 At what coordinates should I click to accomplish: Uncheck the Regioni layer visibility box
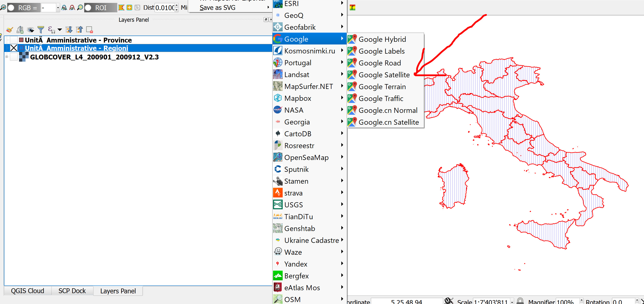tap(14, 48)
